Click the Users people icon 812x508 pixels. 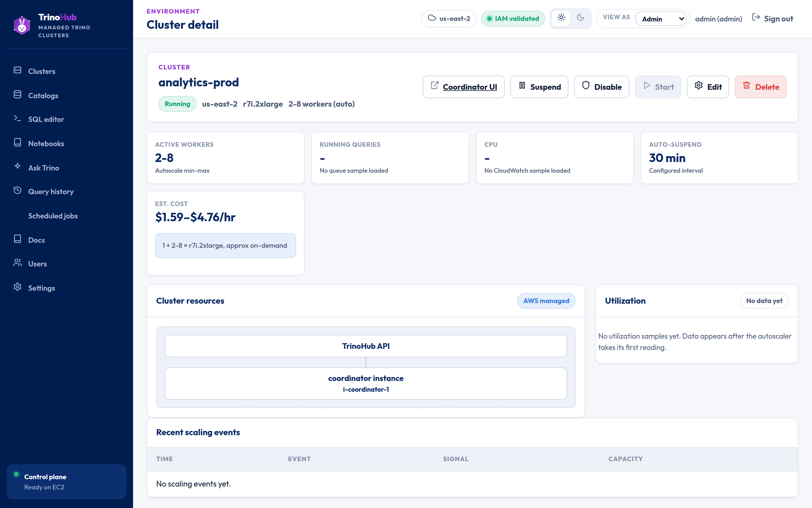17,263
